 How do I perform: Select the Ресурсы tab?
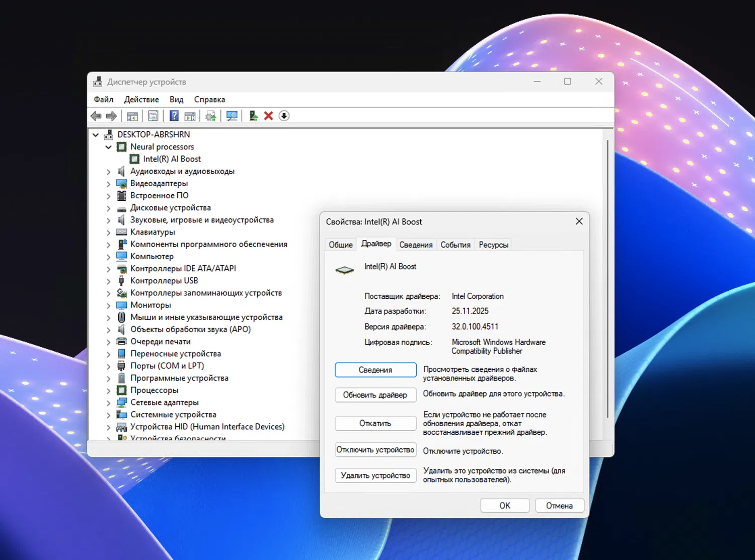tap(493, 245)
